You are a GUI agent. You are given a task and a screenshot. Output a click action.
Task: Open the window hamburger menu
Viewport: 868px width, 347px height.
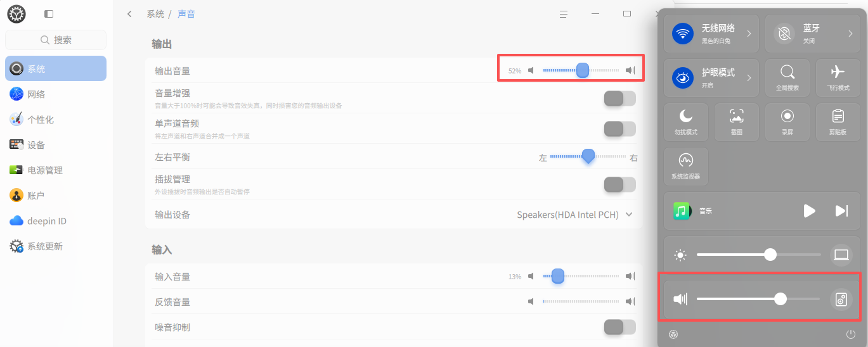point(563,14)
